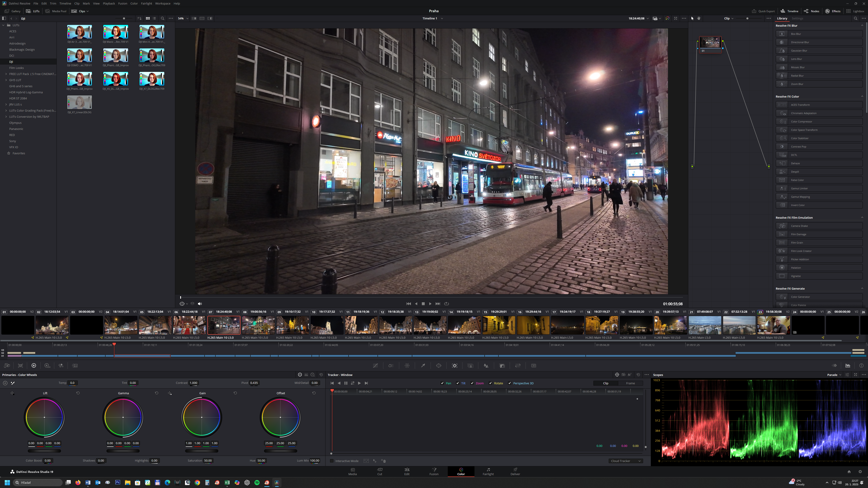Screen dimensions: 868x488
Task: Uncheck the Perspective 3D checkbox
Action: [x=509, y=383]
